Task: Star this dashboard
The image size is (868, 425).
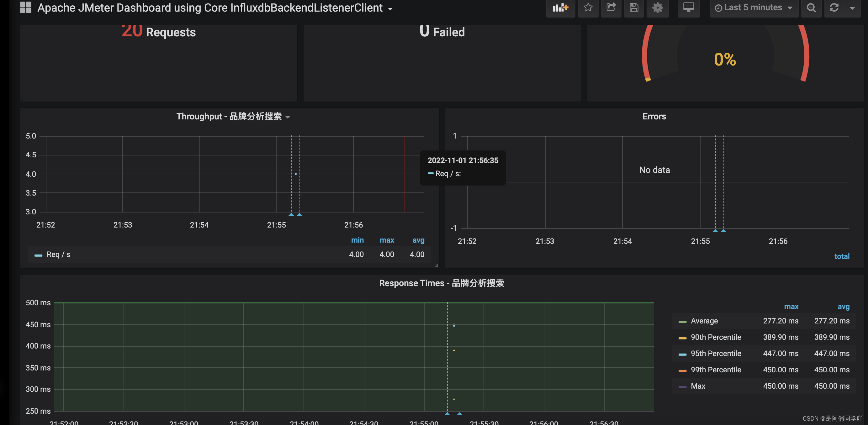Action: tap(588, 8)
